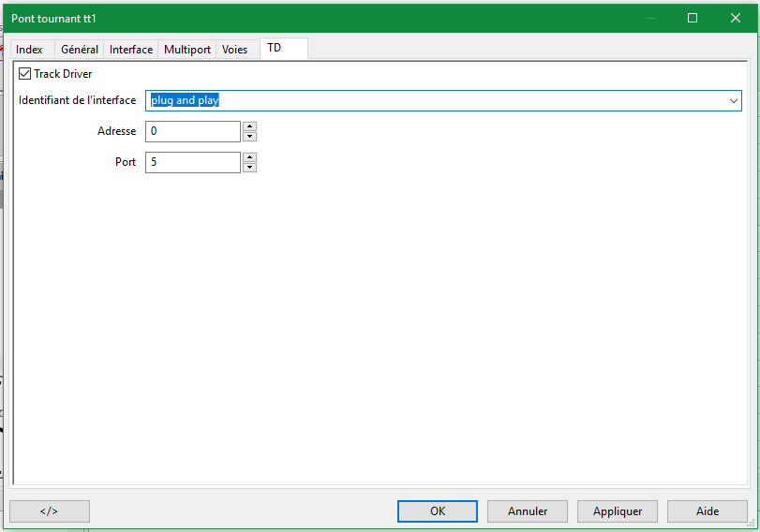Go to the Multiport tab
Image resolution: width=760 pixels, height=532 pixels.
tap(187, 50)
